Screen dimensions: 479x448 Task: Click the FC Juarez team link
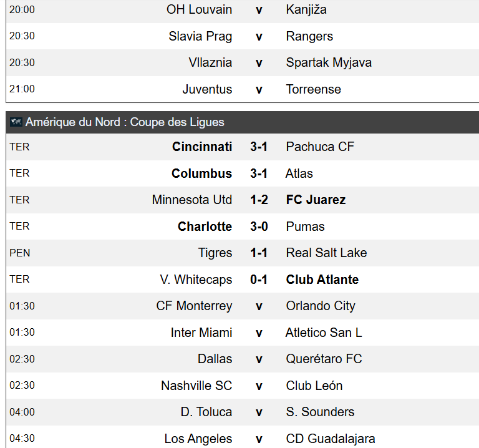(316, 200)
